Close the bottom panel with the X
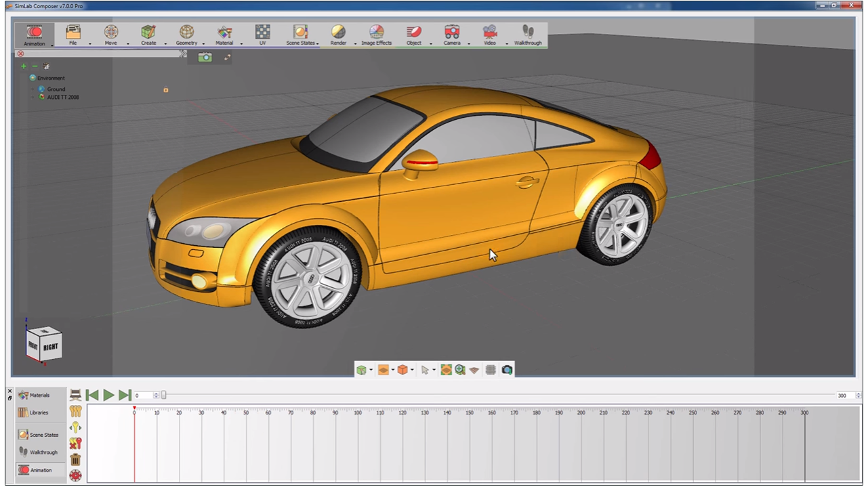Viewport: 868px width, 489px height. pyautogui.click(x=9, y=391)
